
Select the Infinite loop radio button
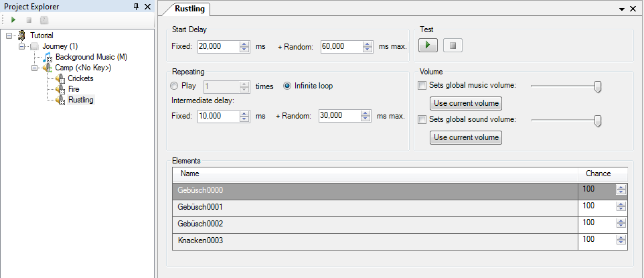287,86
